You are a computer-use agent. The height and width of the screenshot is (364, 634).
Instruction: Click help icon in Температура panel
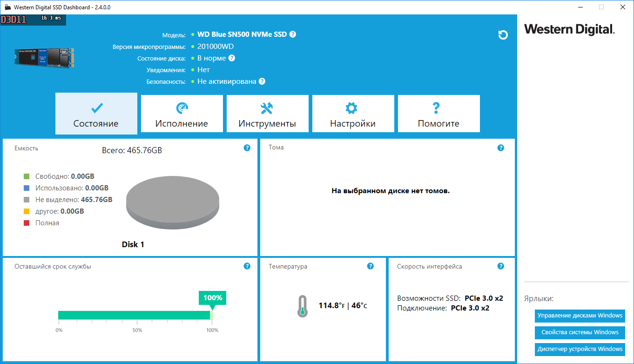[x=370, y=266]
